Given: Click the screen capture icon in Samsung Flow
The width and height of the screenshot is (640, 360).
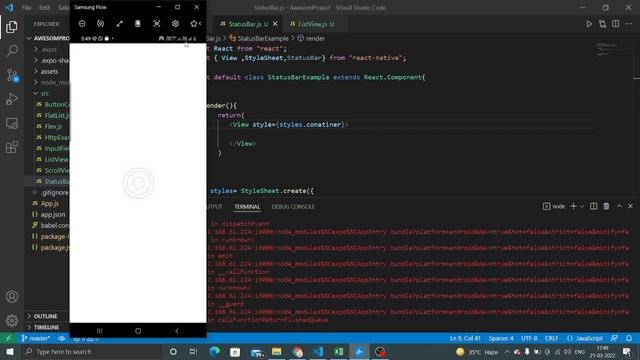Looking at the screenshot, I should (156, 24).
